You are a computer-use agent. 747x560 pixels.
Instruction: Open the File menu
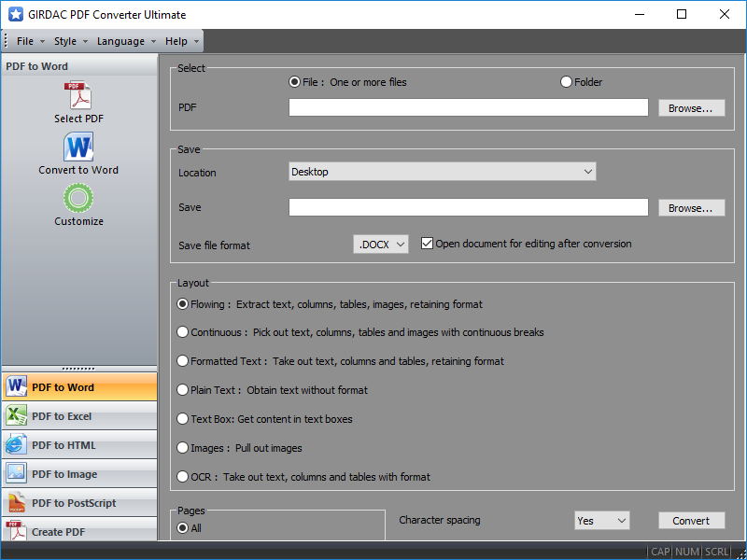tap(31, 41)
